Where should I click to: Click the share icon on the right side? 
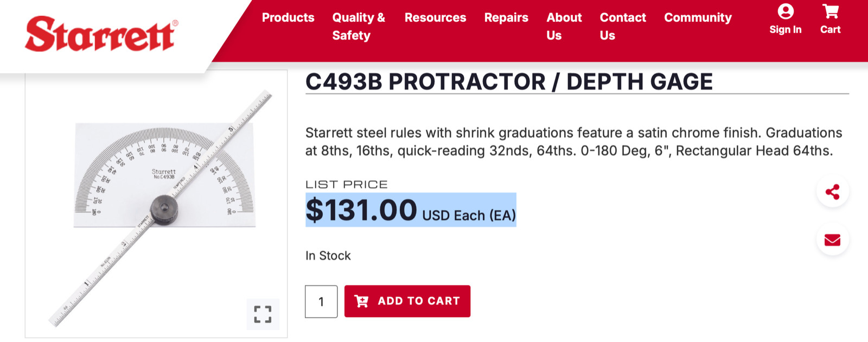click(x=833, y=191)
